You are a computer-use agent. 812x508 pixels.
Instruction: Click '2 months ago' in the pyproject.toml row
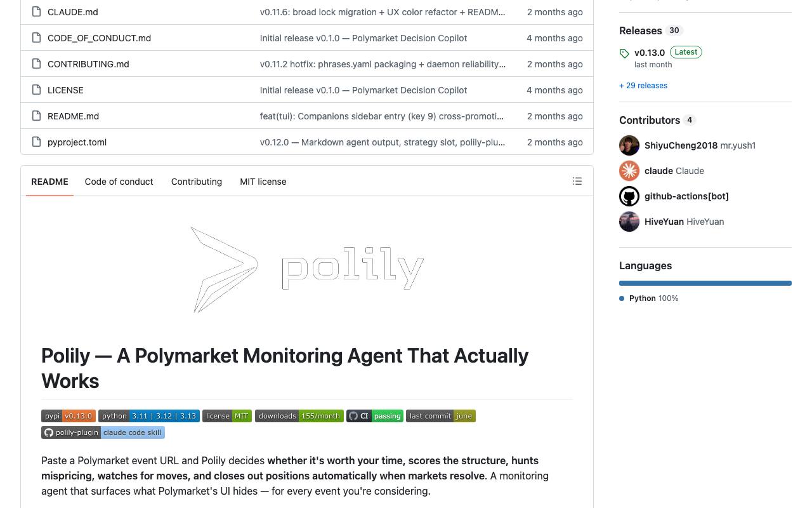[555, 142]
